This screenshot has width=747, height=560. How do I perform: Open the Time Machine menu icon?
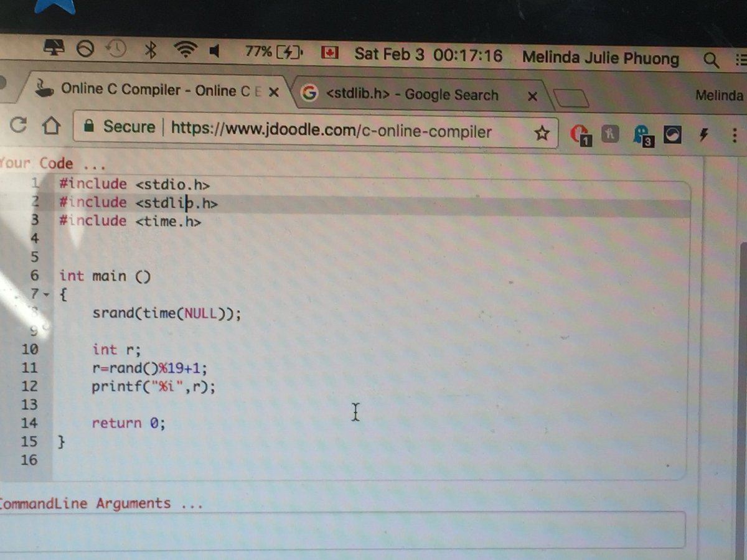[116, 49]
